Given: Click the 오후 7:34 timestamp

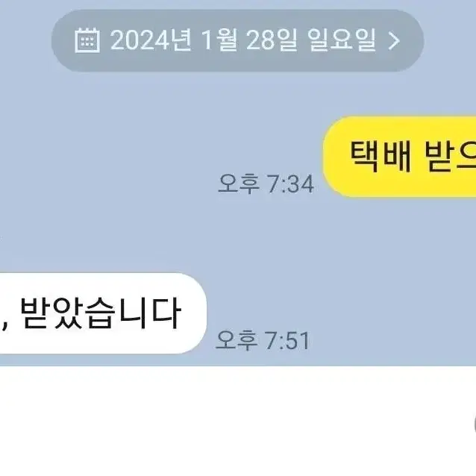Looking at the screenshot, I should pyautogui.click(x=266, y=184).
